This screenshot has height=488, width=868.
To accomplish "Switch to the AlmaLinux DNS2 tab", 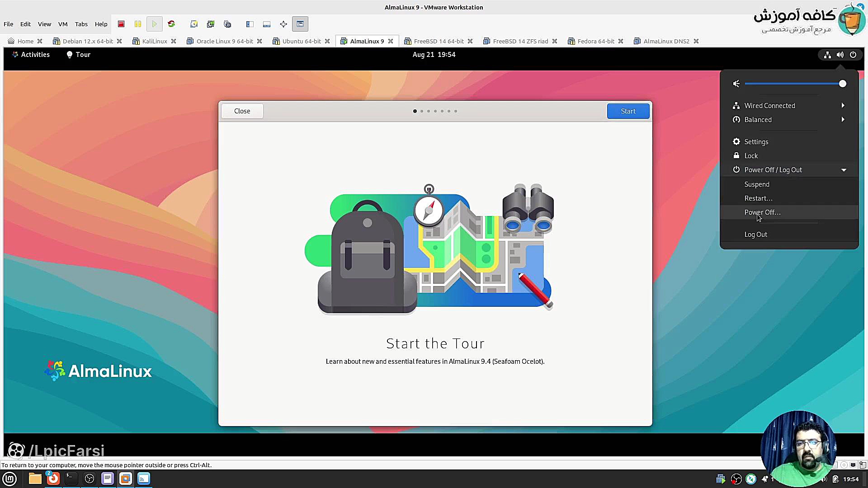I will [666, 41].
